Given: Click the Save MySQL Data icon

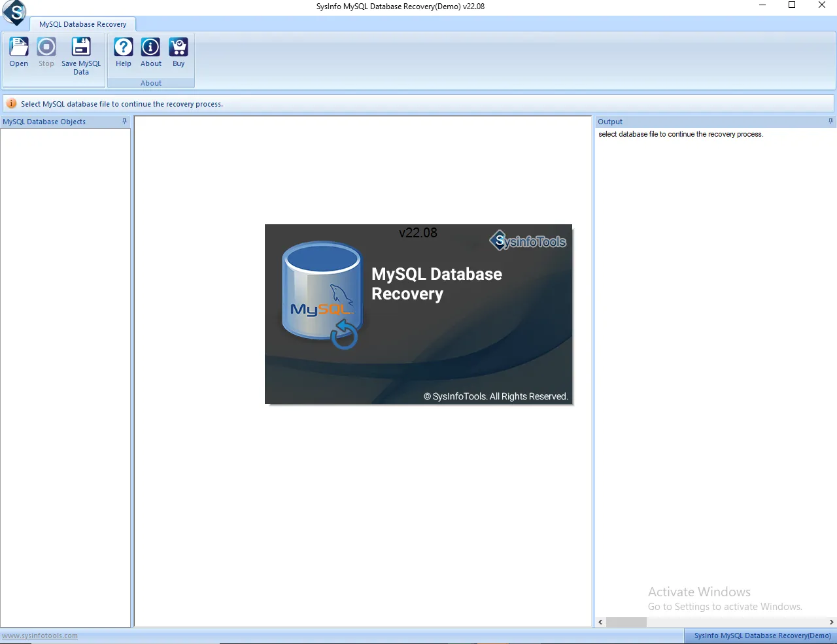Looking at the screenshot, I should 81,48.
